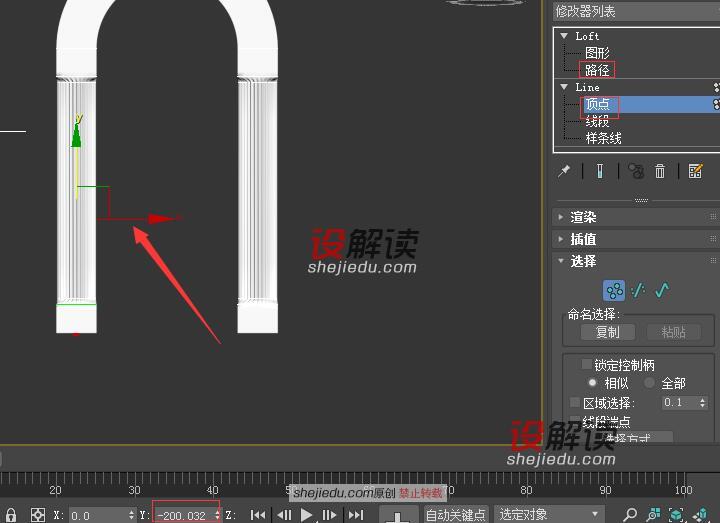Toggle the 自动关键点 button
This screenshot has height=523, width=720.
click(x=456, y=514)
